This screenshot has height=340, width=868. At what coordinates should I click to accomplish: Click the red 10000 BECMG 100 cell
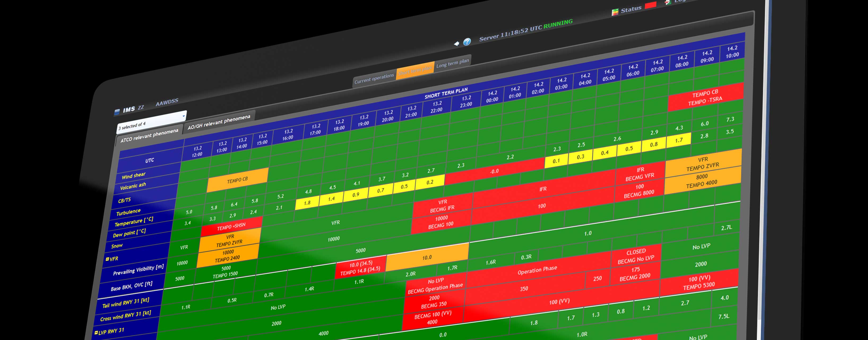pyautogui.click(x=441, y=222)
